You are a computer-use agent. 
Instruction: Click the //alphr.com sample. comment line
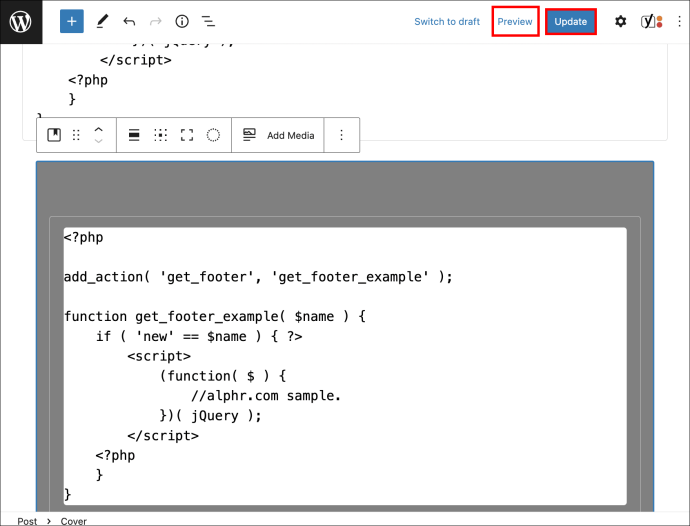(x=266, y=396)
